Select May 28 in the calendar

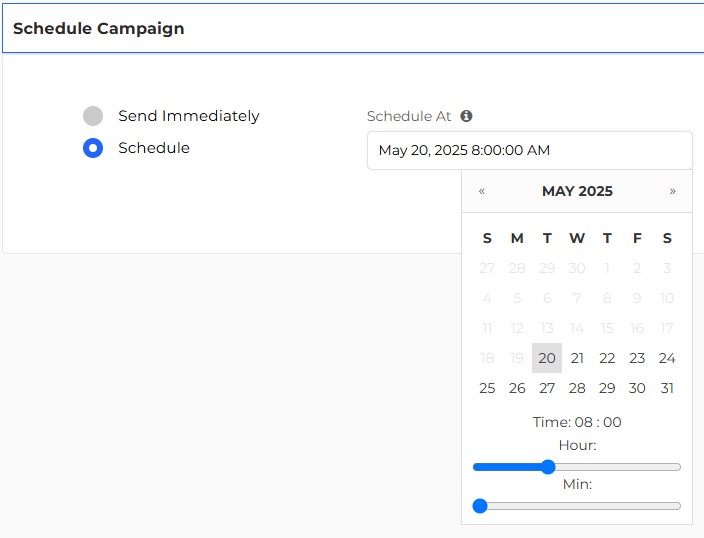click(x=577, y=388)
